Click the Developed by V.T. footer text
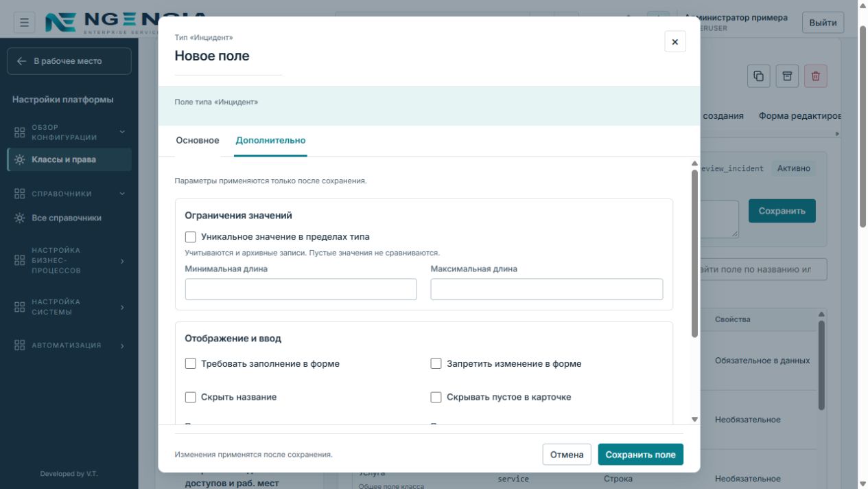868x489 pixels. pyautogui.click(x=69, y=474)
